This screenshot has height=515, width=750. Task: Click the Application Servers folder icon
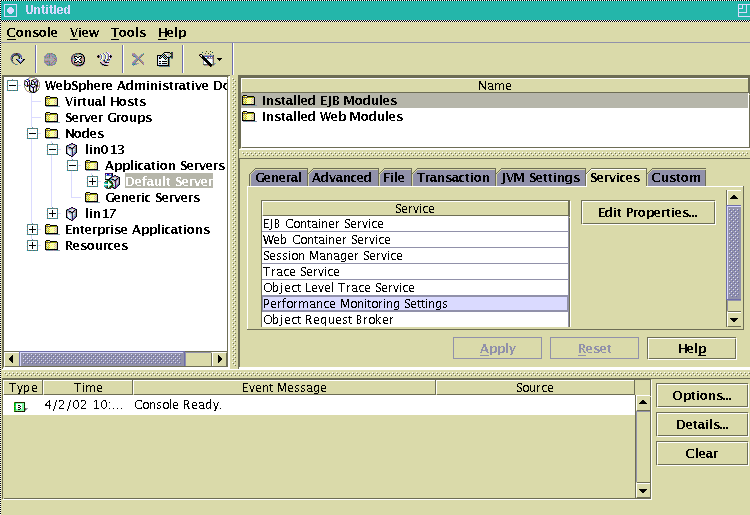(91, 165)
